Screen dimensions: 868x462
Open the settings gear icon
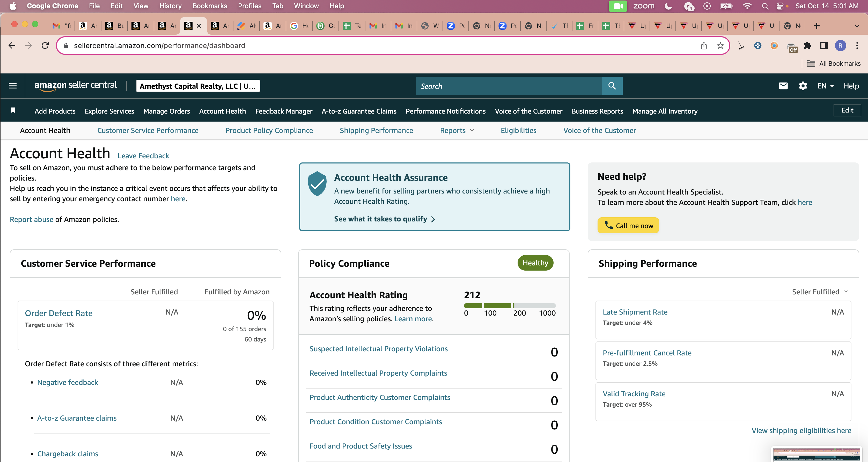803,86
